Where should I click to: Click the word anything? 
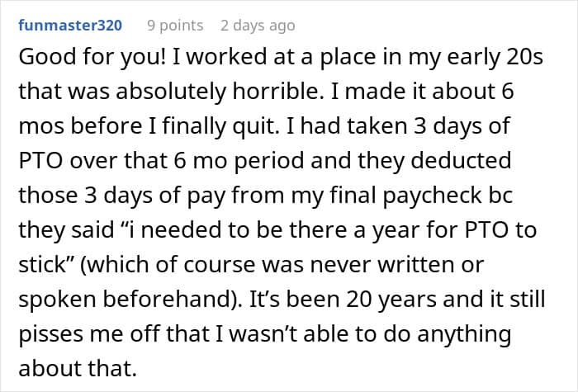coord(464,333)
